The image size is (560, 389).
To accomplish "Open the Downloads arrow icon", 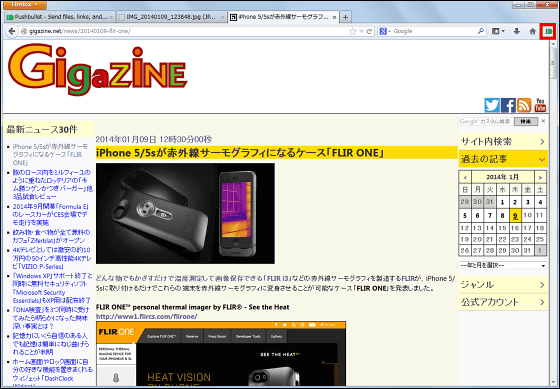I will (516, 31).
